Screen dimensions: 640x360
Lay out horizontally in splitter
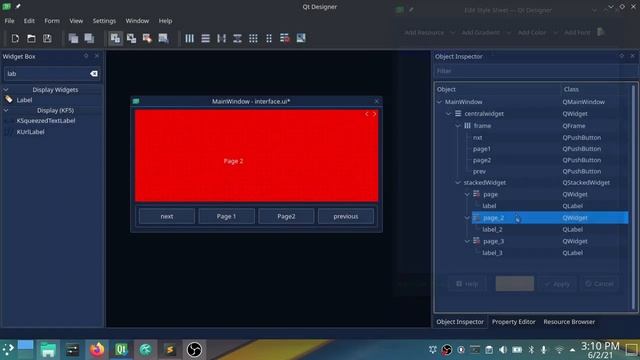(x=221, y=38)
